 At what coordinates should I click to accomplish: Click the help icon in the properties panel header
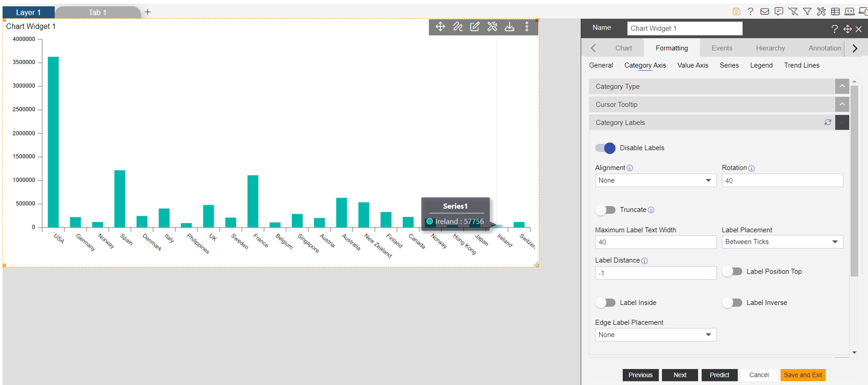835,29
